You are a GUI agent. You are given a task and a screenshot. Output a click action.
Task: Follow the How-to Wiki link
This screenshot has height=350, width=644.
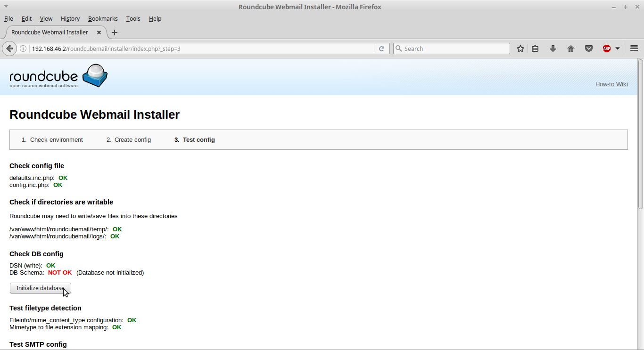611,84
